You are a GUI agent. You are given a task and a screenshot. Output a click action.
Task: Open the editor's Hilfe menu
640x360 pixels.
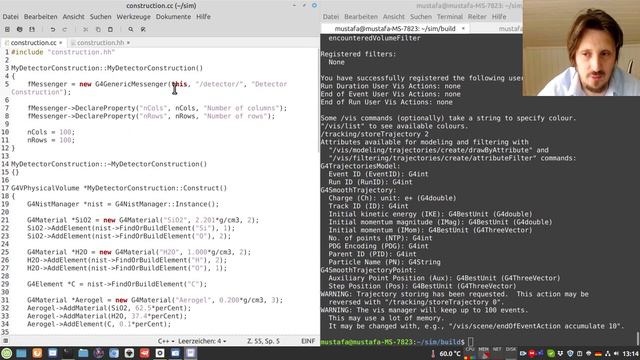click(x=203, y=17)
